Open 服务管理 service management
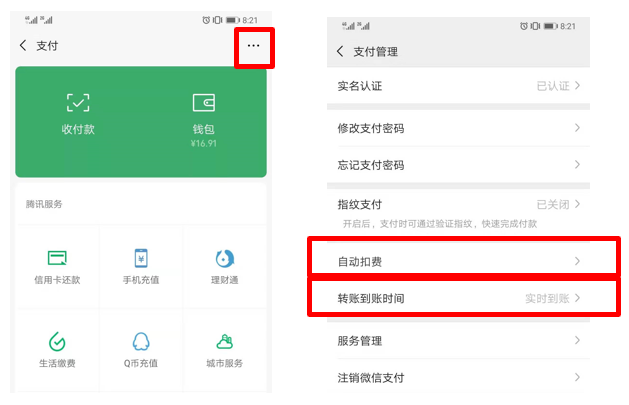 pyautogui.click(x=459, y=341)
